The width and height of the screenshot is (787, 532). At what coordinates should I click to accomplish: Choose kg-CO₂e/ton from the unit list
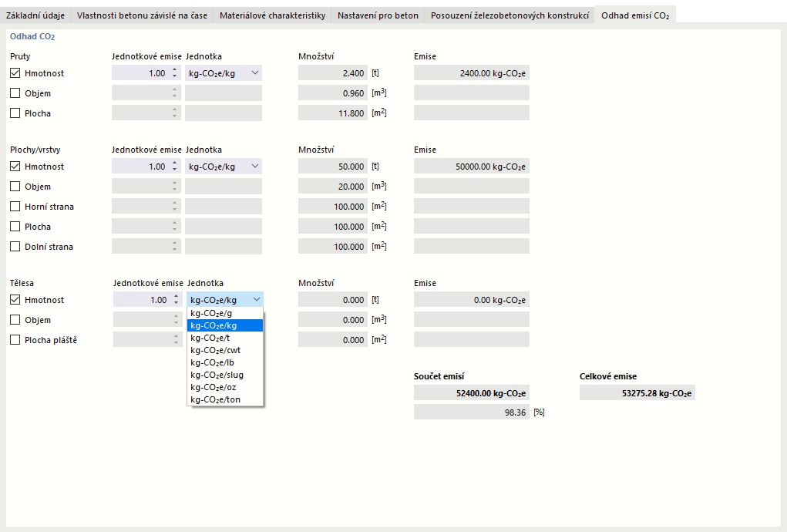(225, 399)
